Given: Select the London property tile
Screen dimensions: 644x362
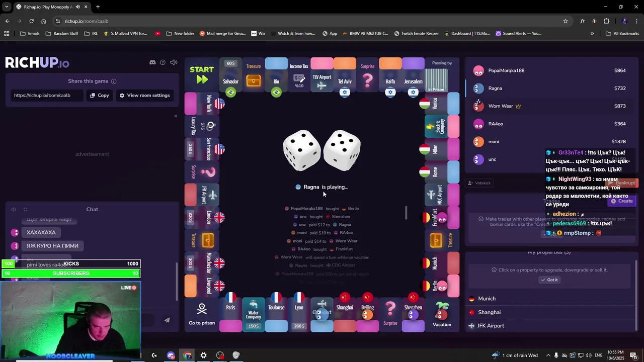Looking at the screenshot, I should (x=202, y=217).
